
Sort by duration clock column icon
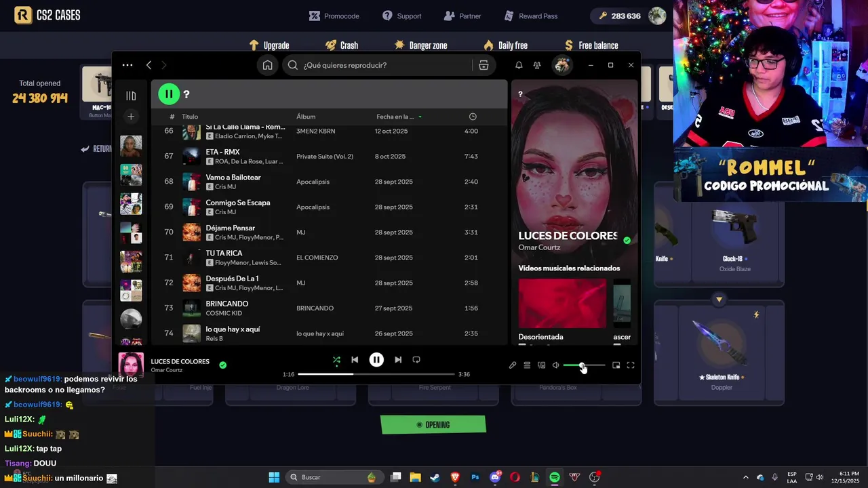(x=473, y=117)
